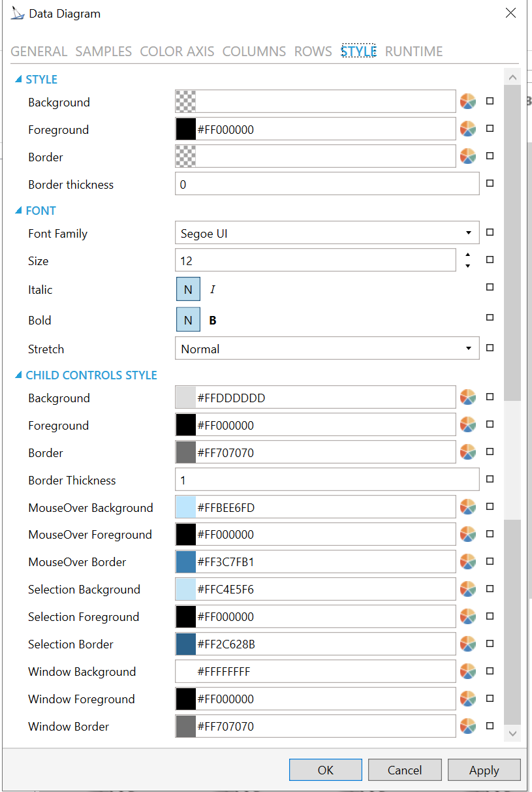This screenshot has height=792, width=532.
Task: Open the Font Family dropdown
Action: [468, 233]
